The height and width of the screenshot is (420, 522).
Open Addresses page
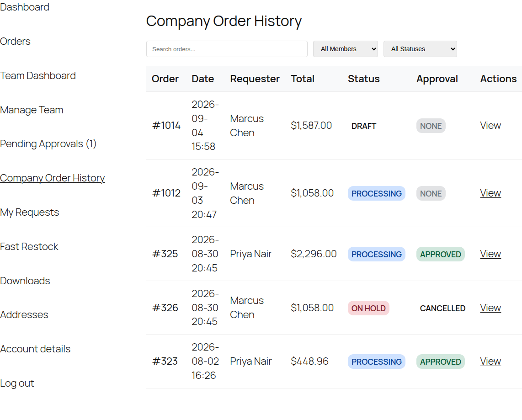coord(24,314)
